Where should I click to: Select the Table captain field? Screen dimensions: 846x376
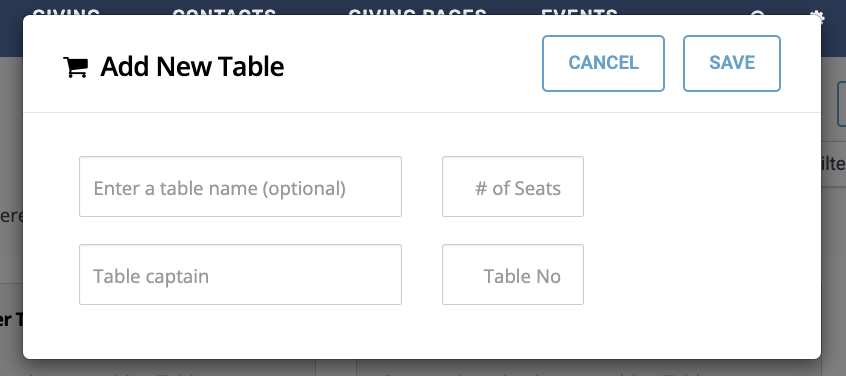[240, 275]
